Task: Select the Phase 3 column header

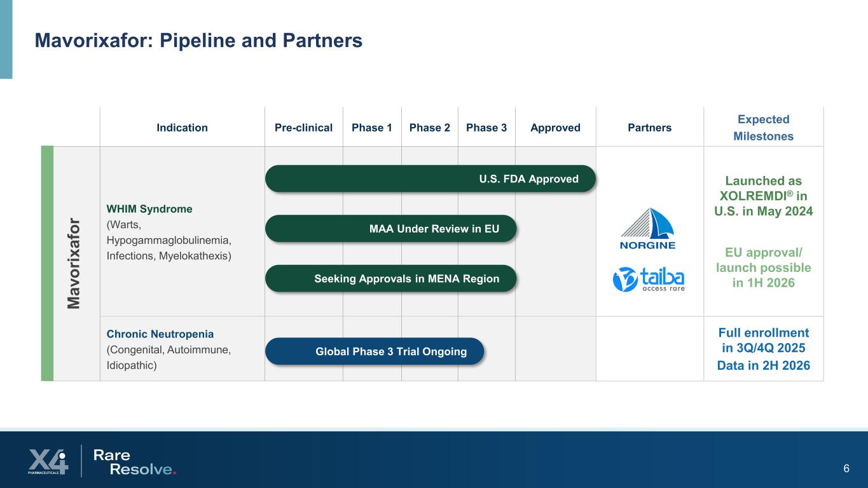Action: 486,128
